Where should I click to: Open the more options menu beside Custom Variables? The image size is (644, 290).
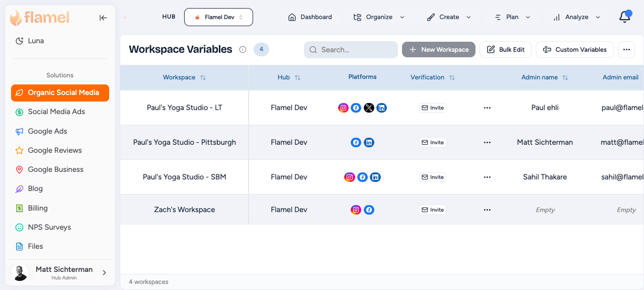(x=626, y=49)
